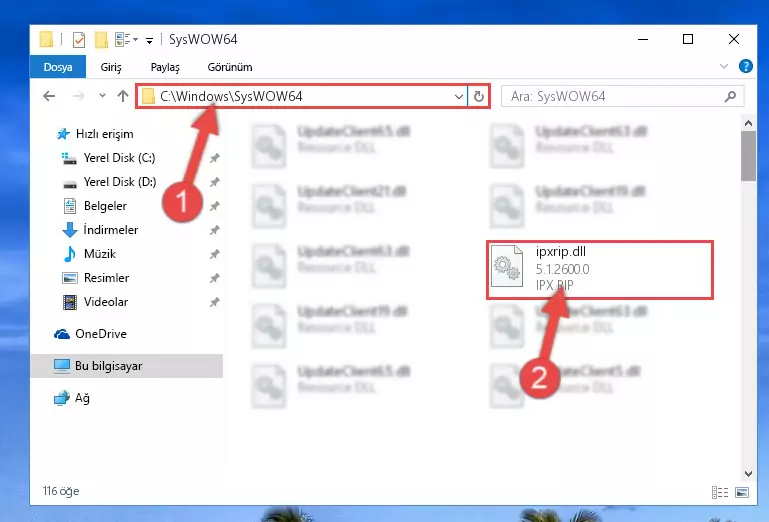Click the pin icon beside İndirmeler
This screenshot has width=769, height=522.
[x=215, y=230]
